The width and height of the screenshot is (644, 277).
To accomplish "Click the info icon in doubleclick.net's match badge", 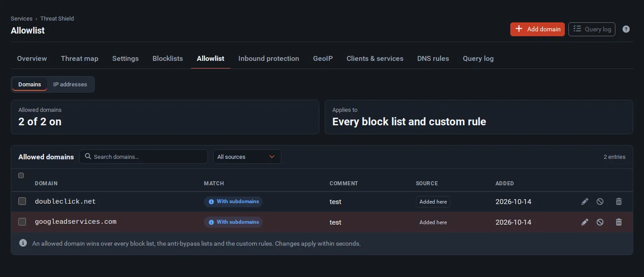I will coord(211,202).
